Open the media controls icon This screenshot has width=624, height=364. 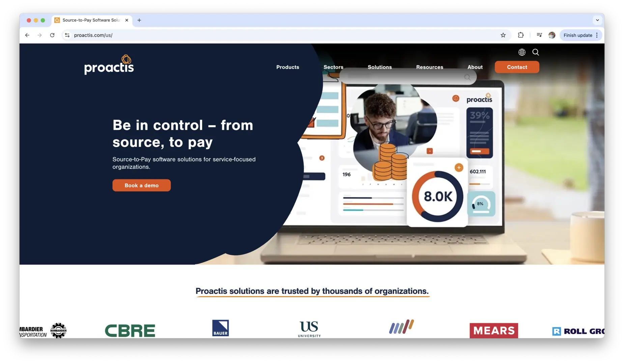[x=539, y=35]
